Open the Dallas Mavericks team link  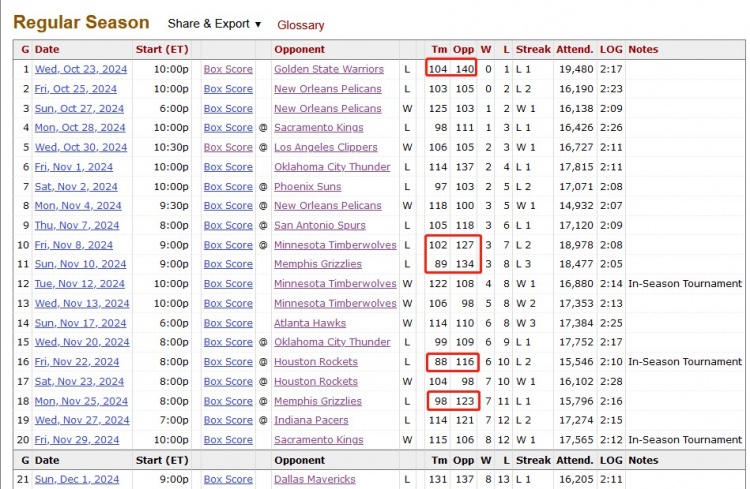coord(315,480)
